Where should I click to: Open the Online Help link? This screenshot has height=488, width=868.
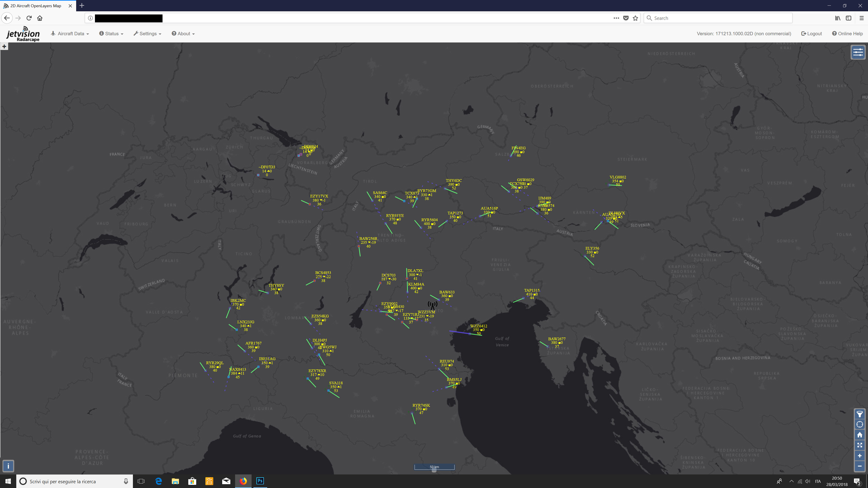(x=847, y=34)
